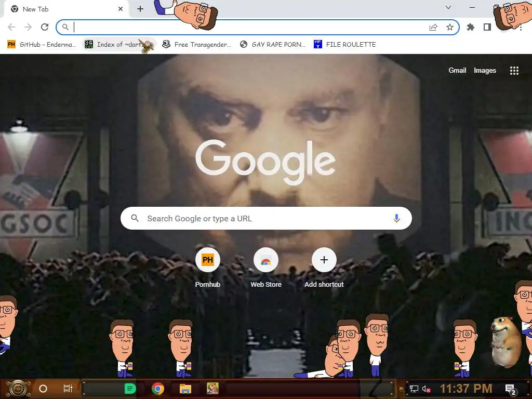Open the orange PH shortcut tile
The image size is (532, 399).
tap(208, 260)
